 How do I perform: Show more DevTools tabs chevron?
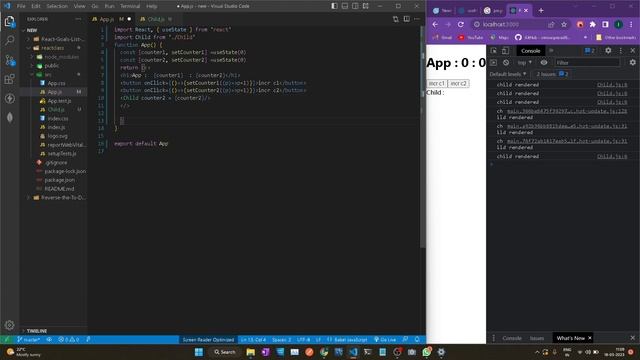point(551,51)
